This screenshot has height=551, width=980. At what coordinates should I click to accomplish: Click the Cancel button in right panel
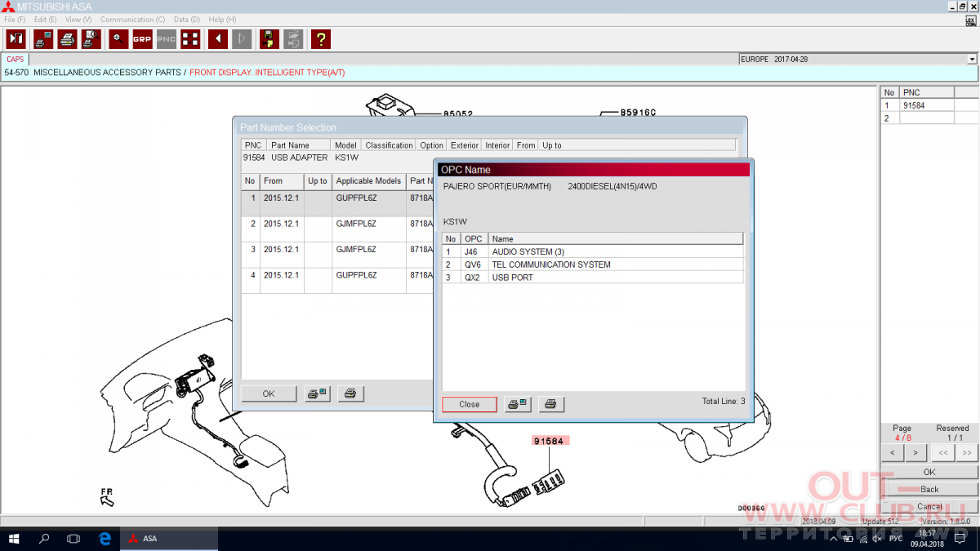click(929, 506)
